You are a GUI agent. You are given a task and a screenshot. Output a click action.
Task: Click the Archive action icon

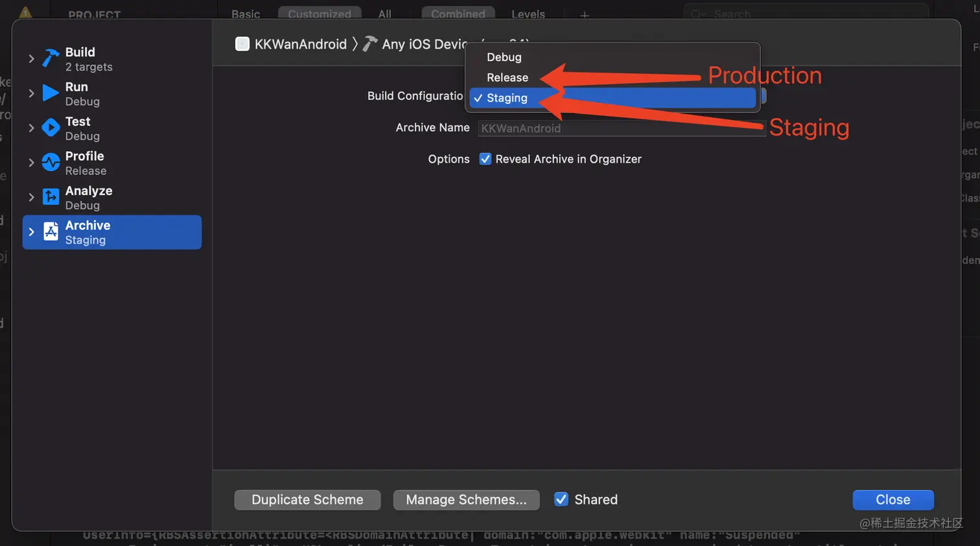coord(51,231)
